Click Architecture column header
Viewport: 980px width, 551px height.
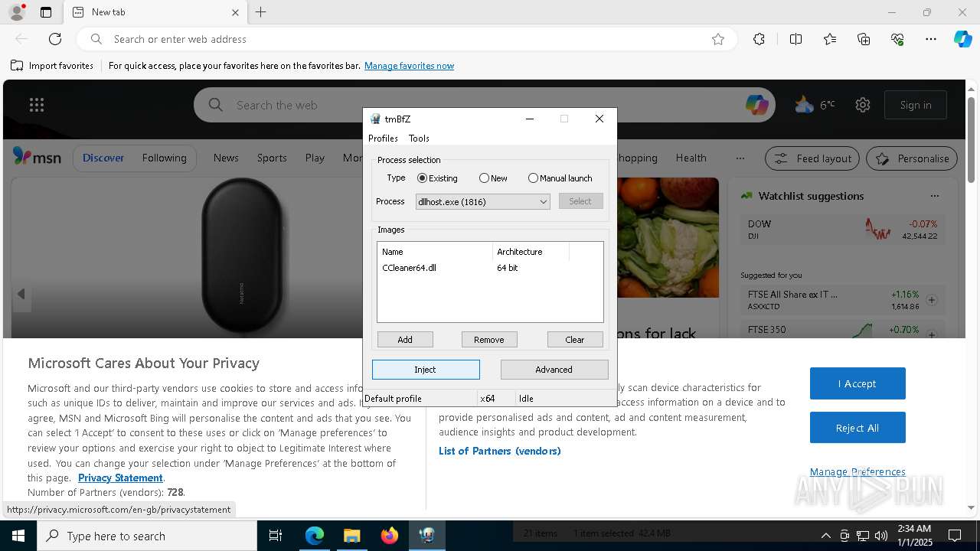[x=531, y=252]
